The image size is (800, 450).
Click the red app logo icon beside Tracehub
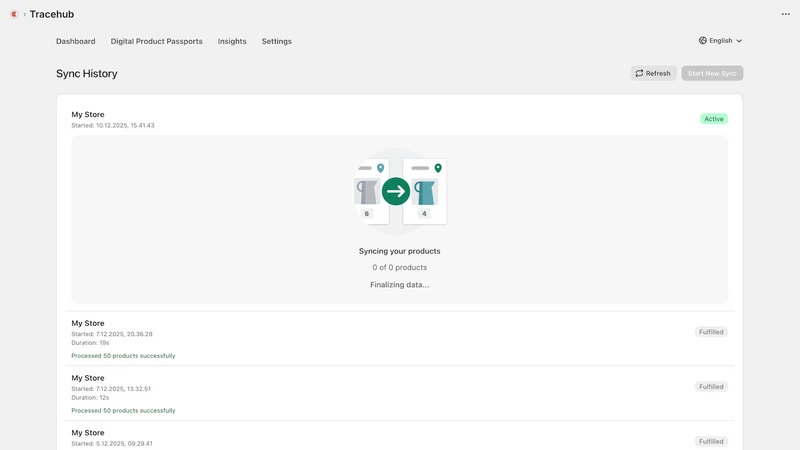pos(14,14)
